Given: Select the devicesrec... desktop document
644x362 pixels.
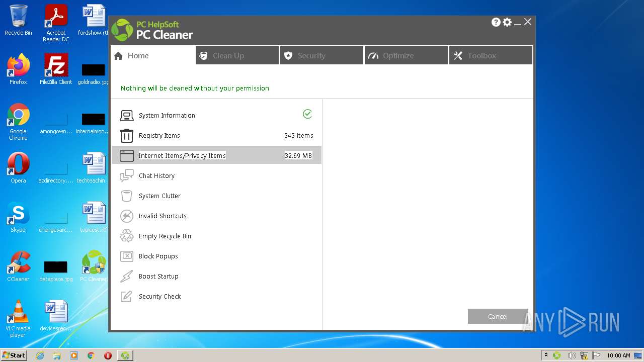Looking at the screenshot, I should [x=56, y=316].
